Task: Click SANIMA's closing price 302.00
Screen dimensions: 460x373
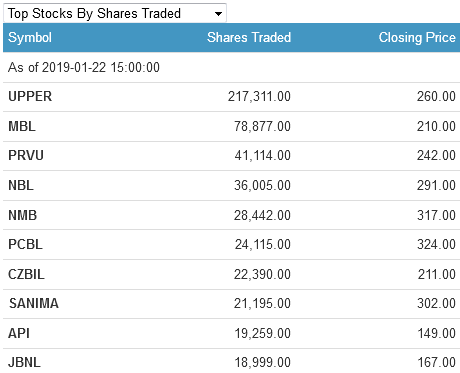Action: pyautogui.click(x=436, y=303)
